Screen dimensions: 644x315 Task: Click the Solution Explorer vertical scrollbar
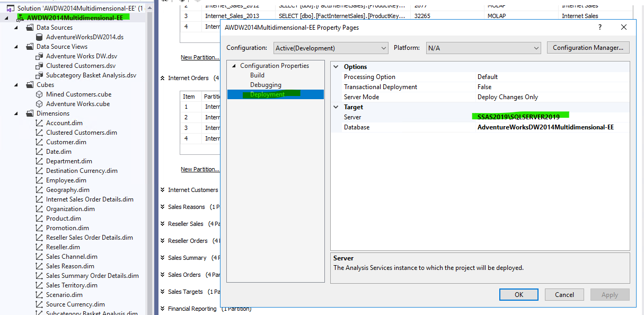coord(150,159)
